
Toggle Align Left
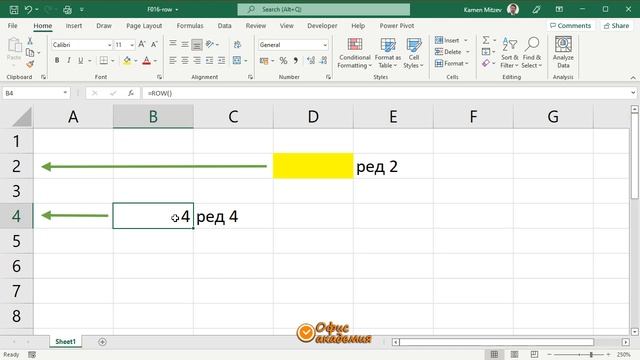point(173,60)
